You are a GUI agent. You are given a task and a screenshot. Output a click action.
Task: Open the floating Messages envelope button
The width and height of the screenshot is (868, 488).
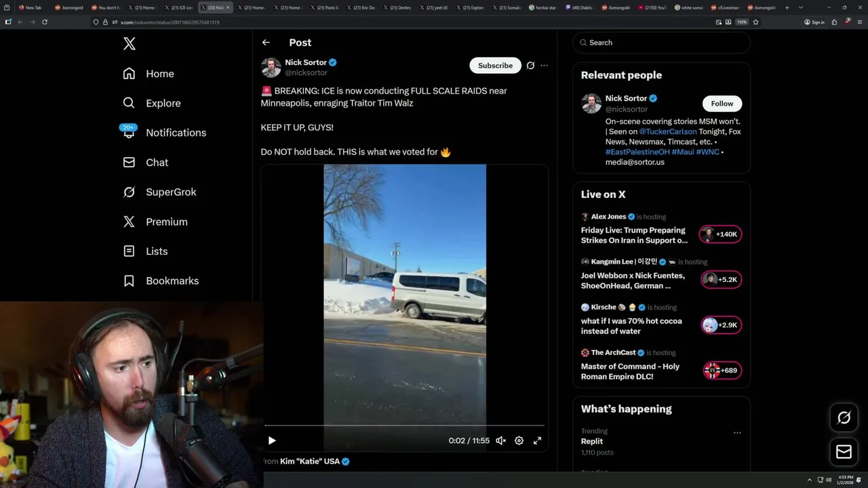pyautogui.click(x=844, y=451)
